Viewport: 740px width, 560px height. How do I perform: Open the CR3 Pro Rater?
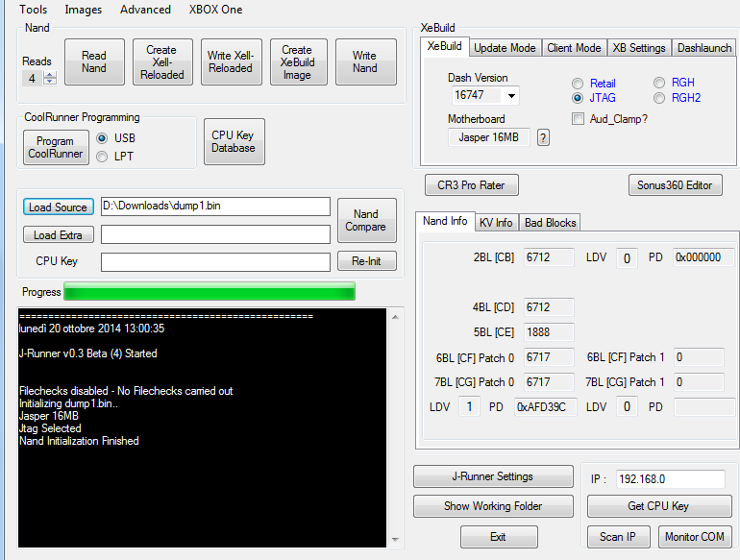point(472,185)
